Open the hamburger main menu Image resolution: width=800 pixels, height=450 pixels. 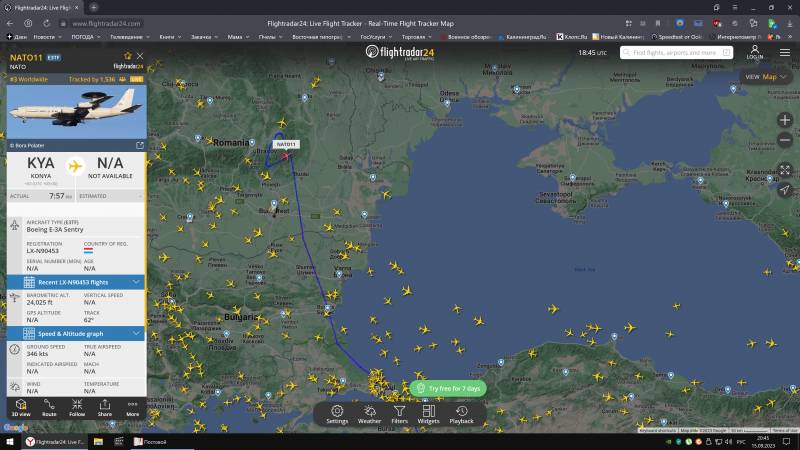coord(785,53)
